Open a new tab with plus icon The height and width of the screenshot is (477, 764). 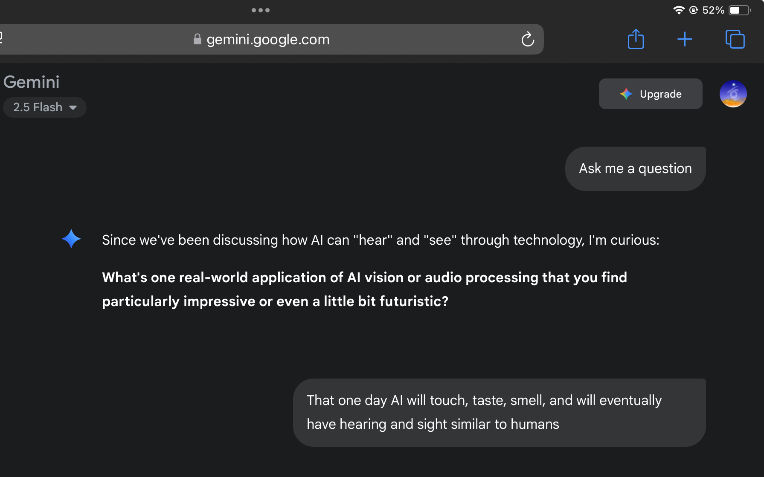tap(685, 39)
